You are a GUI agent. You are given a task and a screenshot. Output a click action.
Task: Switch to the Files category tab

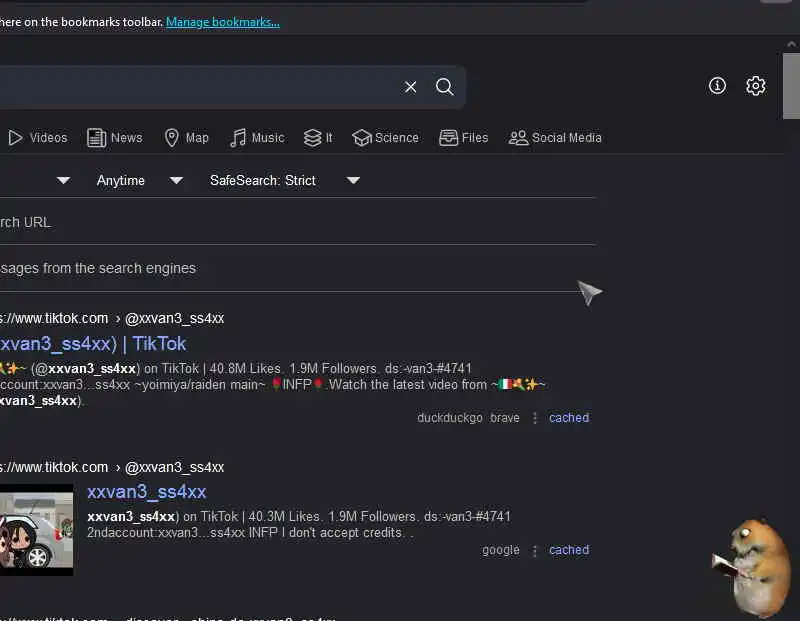coord(464,138)
